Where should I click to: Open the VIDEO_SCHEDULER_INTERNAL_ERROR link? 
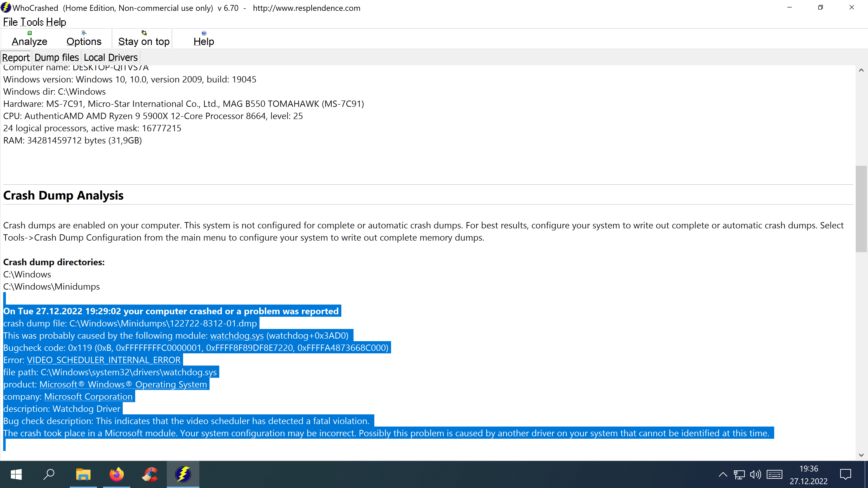click(x=103, y=360)
